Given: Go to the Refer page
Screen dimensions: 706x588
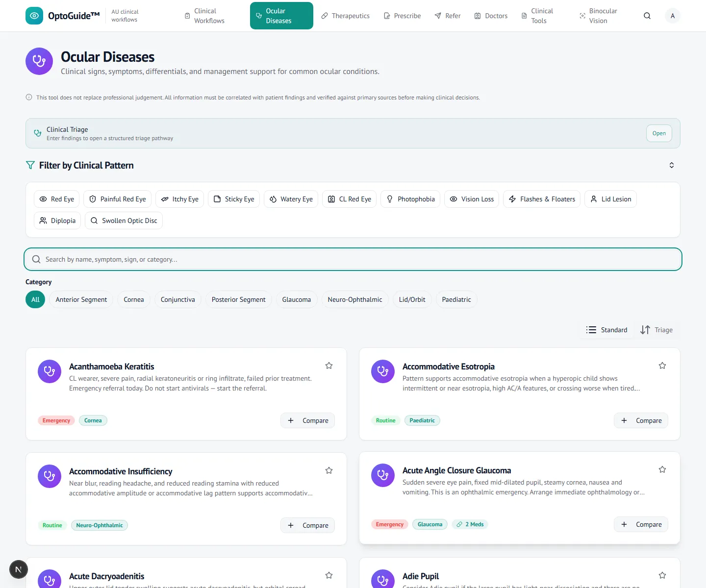Looking at the screenshot, I should tap(448, 16).
